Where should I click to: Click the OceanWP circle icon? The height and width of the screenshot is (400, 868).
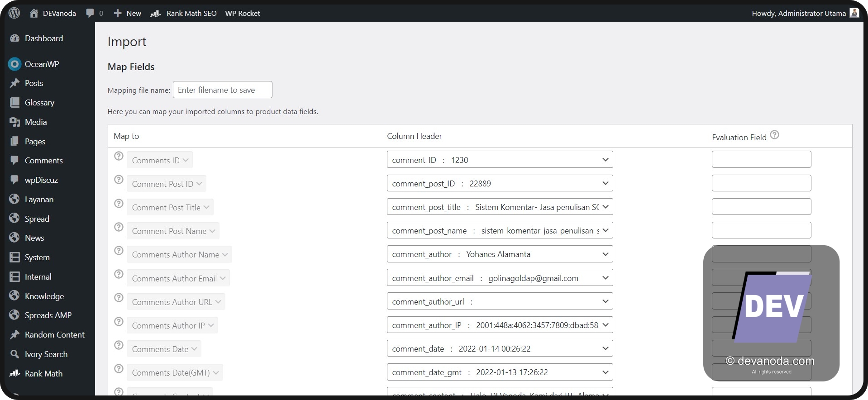pyautogui.click(x=15, y=64)
